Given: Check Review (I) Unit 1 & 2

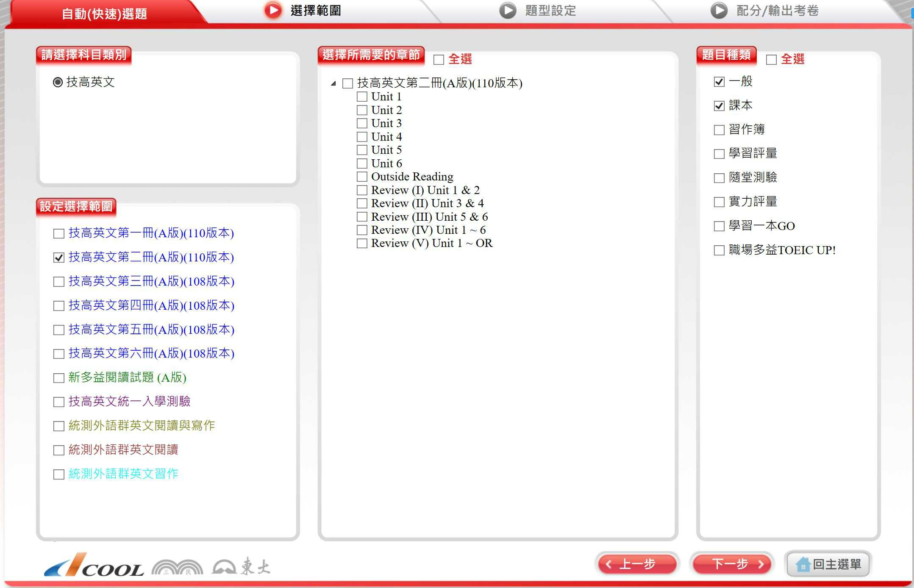Looking at the screenshot, I should (362, 190).
